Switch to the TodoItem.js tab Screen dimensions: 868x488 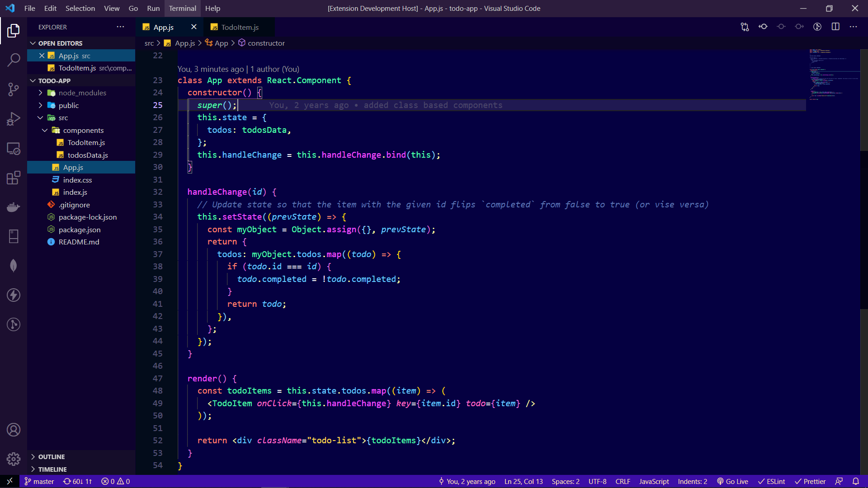[240, 27]
